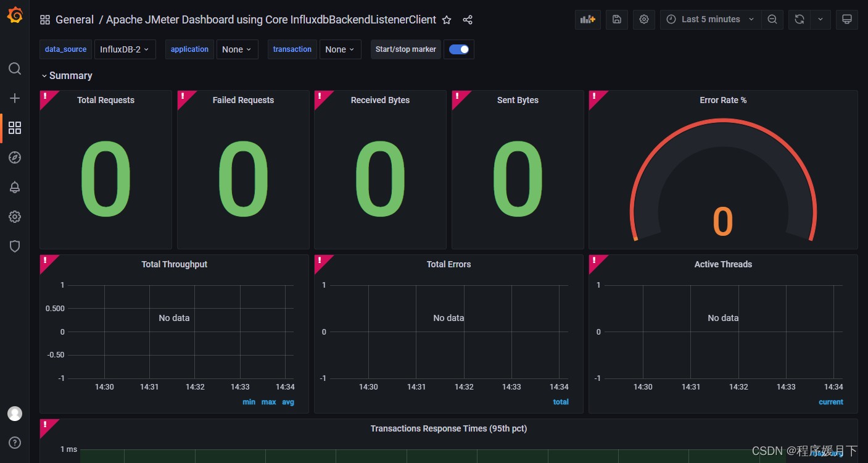Screen dimensions: 868x463
Task: Open the data_source InfluxDB-2 dropdown
Action: click(125, 49)
